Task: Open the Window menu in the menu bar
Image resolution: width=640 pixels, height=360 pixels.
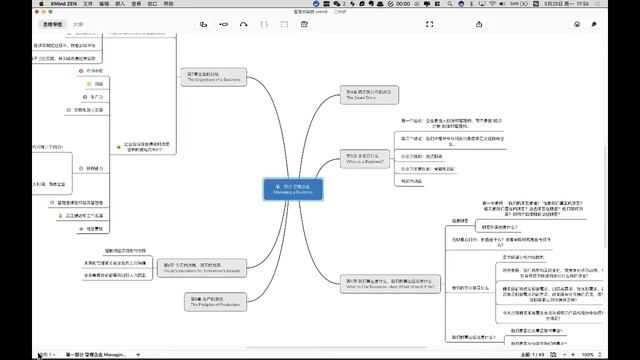Action: 152,4
